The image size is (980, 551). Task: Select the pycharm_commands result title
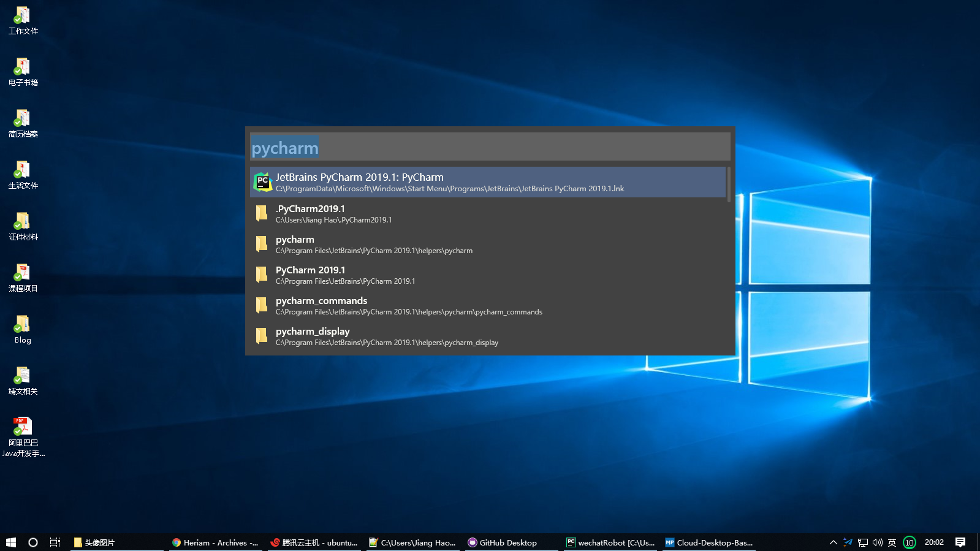click(x=321, y=301)
